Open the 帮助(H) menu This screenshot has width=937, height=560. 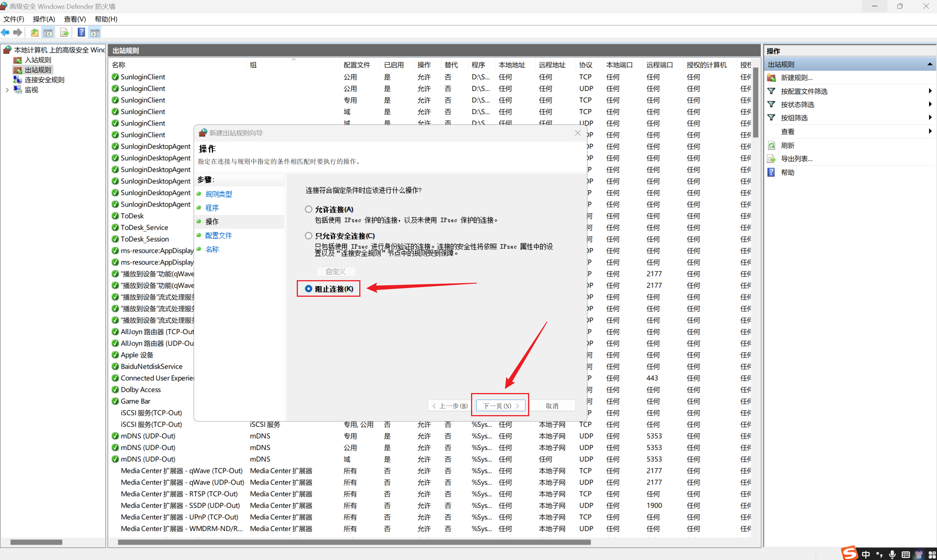click(x=106, y=19)
